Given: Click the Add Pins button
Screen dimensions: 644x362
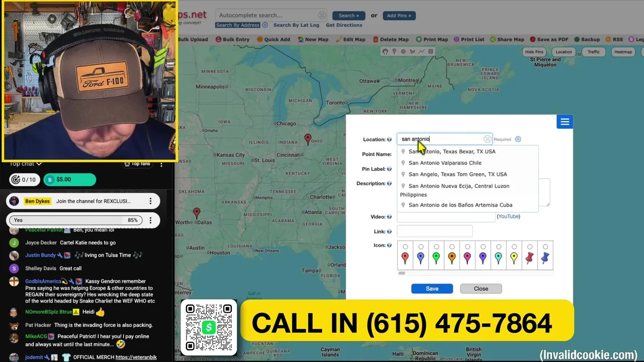Looking at the screenshot, I should click(399, 16).
